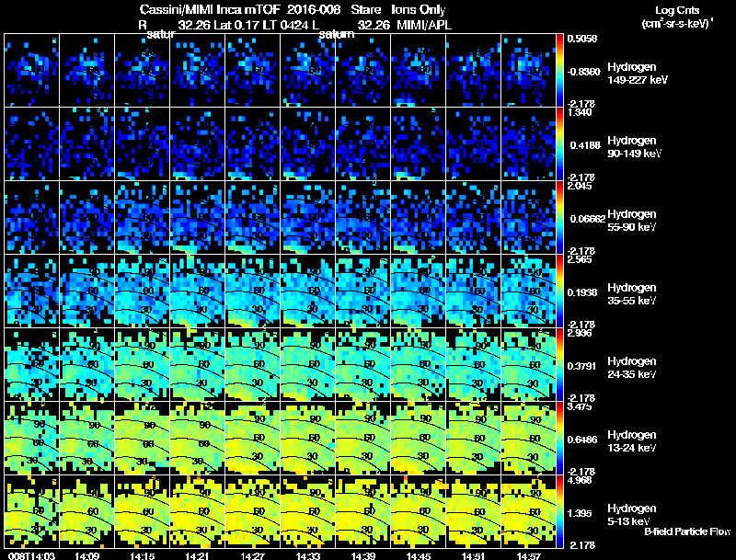The image size is (736, 560).
Task: Select the Hydrogen 13-24 keV image at 14:21
Action: click(197, 438)
